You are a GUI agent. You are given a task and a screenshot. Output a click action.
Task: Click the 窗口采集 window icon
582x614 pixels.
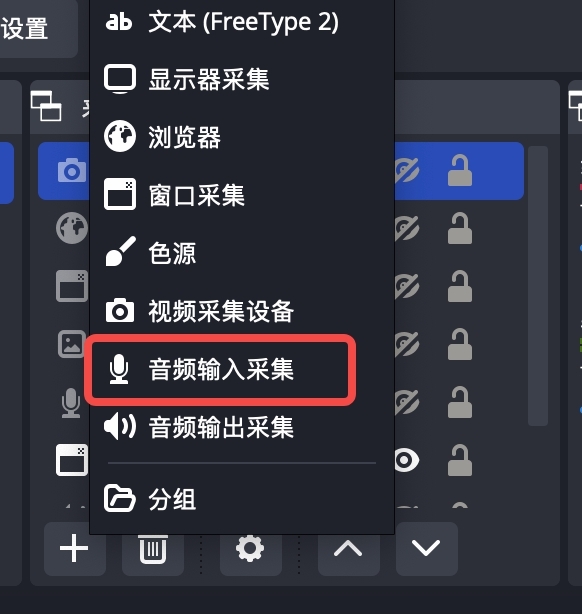coord(120,194)
